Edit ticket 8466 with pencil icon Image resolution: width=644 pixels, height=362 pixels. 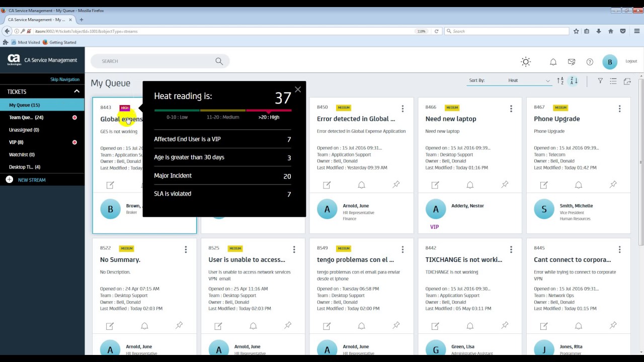tap(435, 185)
